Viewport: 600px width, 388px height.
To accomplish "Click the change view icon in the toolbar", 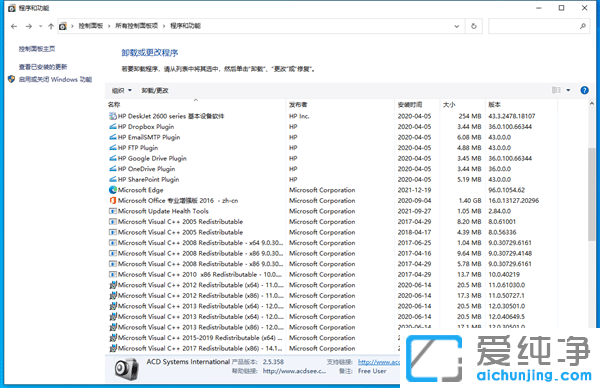I will click(556, 90).
